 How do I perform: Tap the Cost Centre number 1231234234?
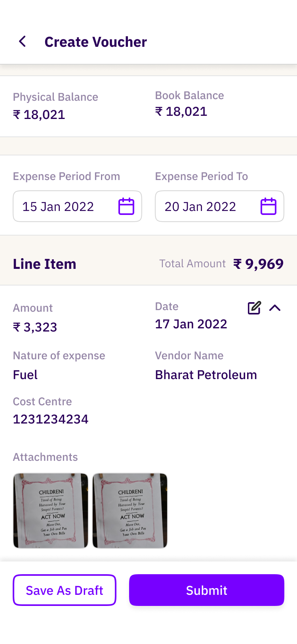pyautogui.click(x=51, y=419)
